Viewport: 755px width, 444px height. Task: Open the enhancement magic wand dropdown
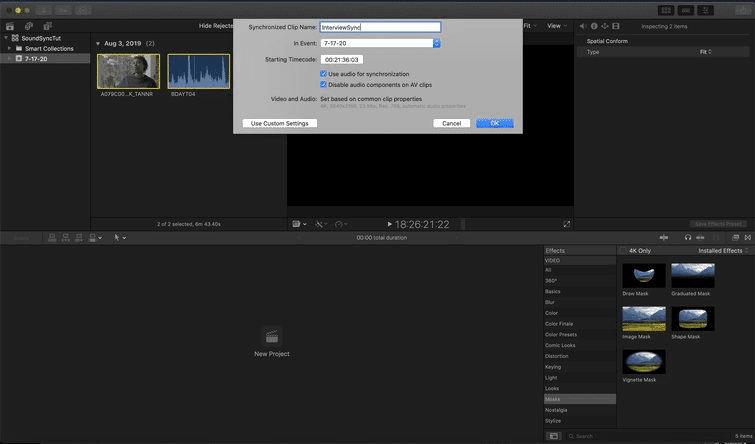click(321, 224)
